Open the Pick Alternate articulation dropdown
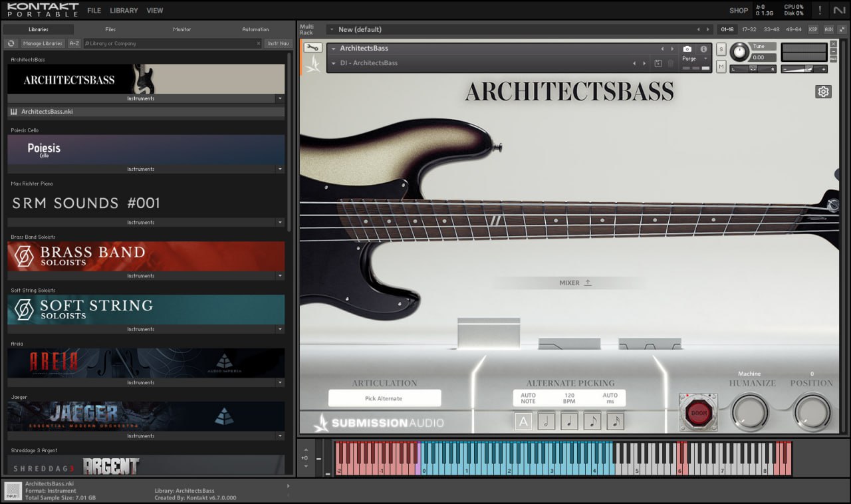Screen dimensions: 851x504 tap(384, 398)
